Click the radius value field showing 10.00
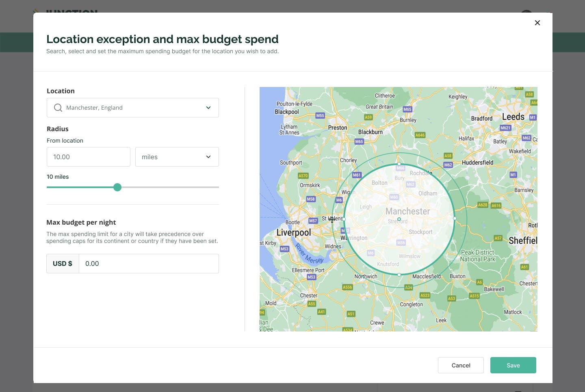The width and height of the screenshot is (585, 392). (x=89, y=157)
